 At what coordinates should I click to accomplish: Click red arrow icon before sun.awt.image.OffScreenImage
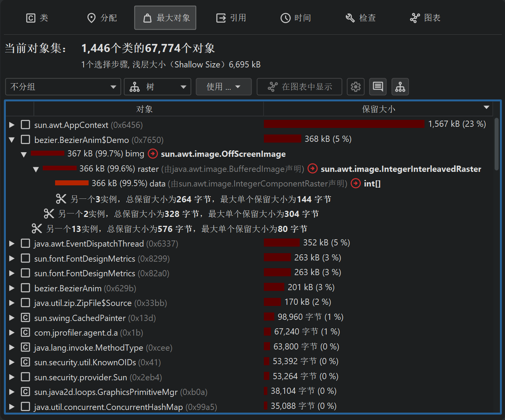coord(153,154)
